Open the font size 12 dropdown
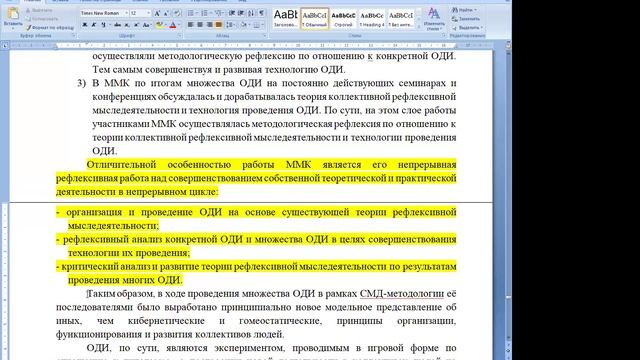 point(148,13)
